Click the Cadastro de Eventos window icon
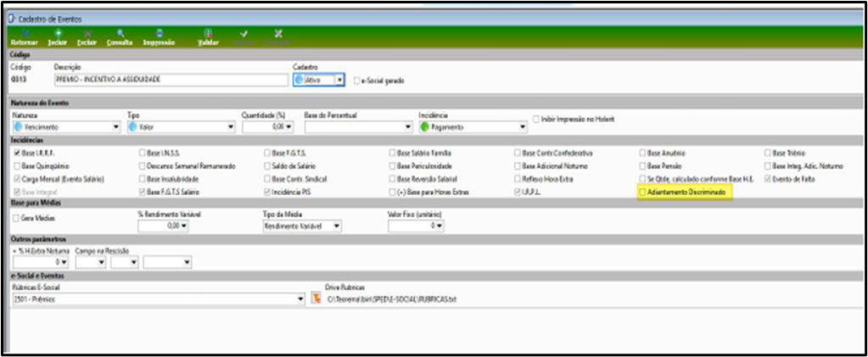This screenshot has width=868, height=357. (x=10, y=19)
